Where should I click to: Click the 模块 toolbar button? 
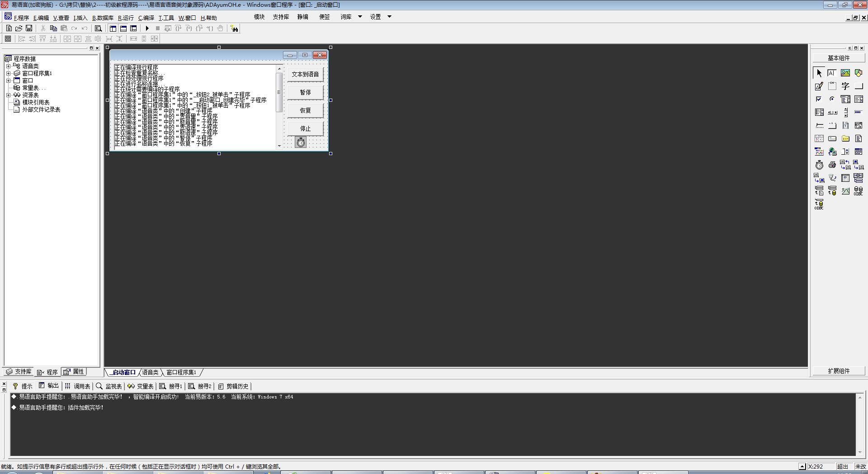[259, 17]
